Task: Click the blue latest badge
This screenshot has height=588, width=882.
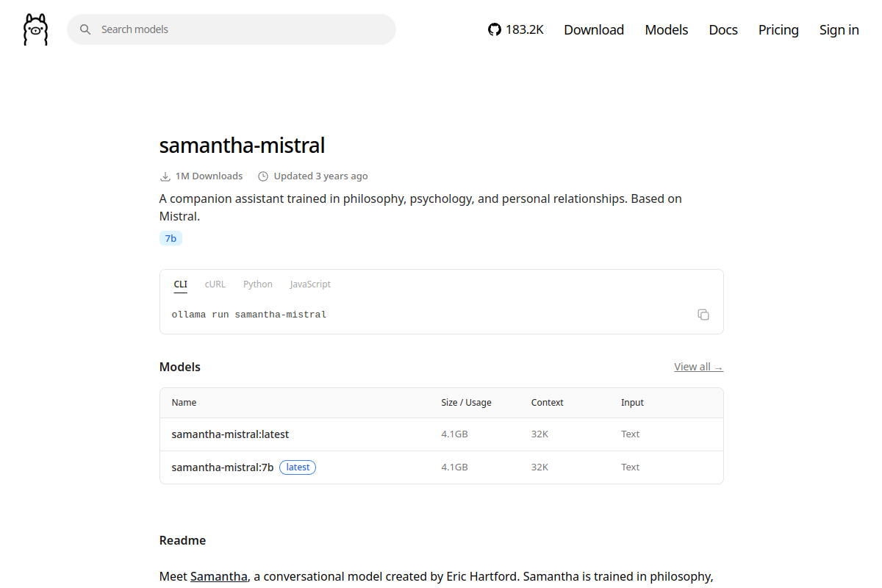Action: pos(298,467)
